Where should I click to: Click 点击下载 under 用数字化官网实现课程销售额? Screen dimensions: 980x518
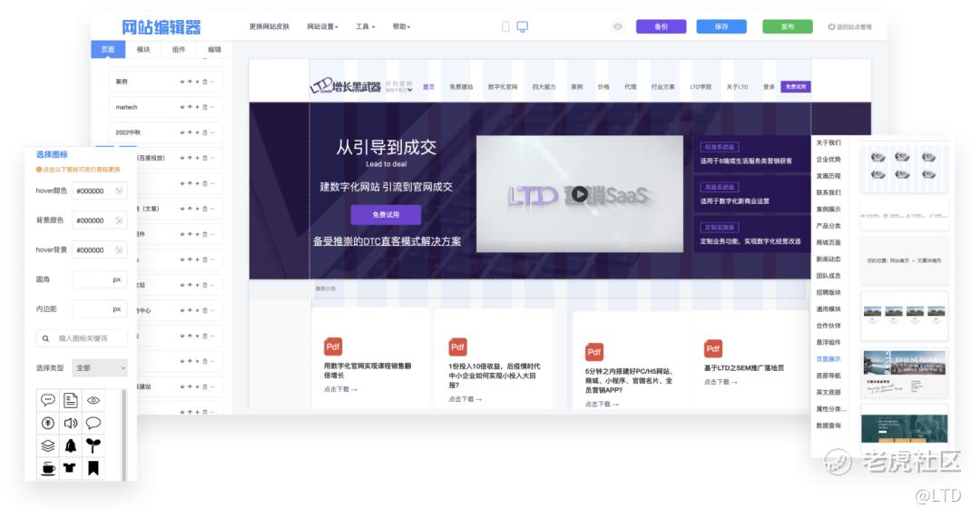pos(340,389)
